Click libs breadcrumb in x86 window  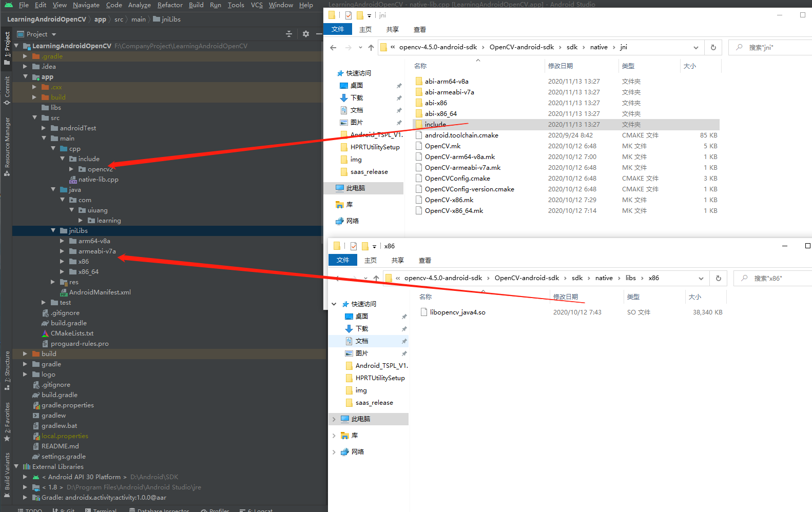tap(630, 278)
